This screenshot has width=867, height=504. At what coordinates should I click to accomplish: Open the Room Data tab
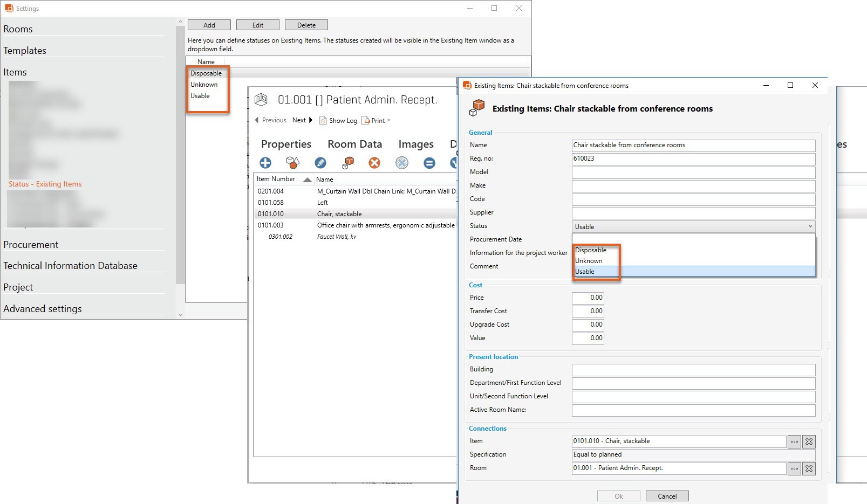click(354, 144)
